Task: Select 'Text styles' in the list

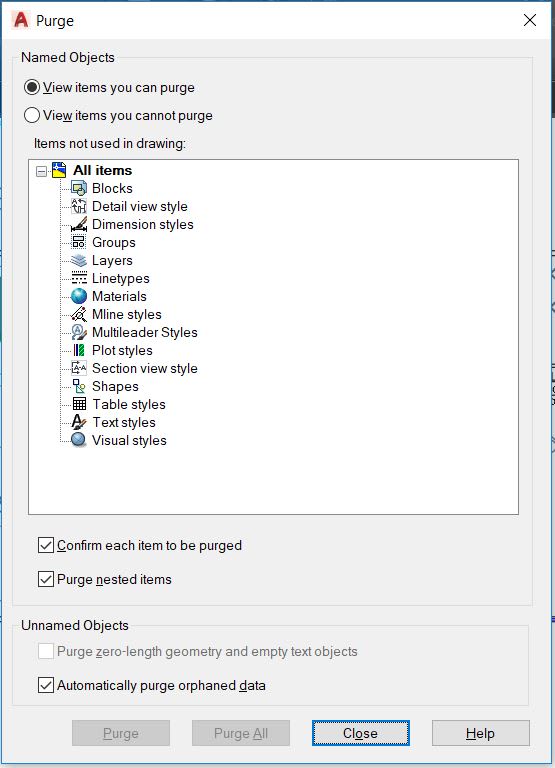Action: tap(124, 422)
